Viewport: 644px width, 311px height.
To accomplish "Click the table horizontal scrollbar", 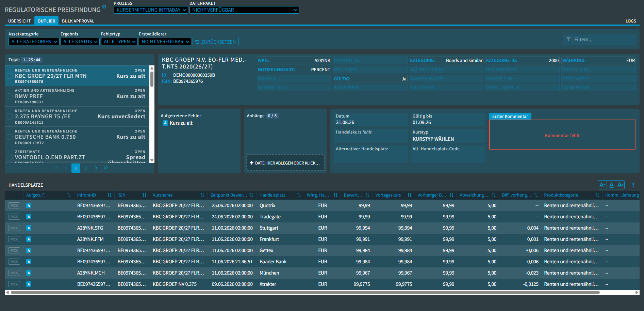I will click(305, 292).
